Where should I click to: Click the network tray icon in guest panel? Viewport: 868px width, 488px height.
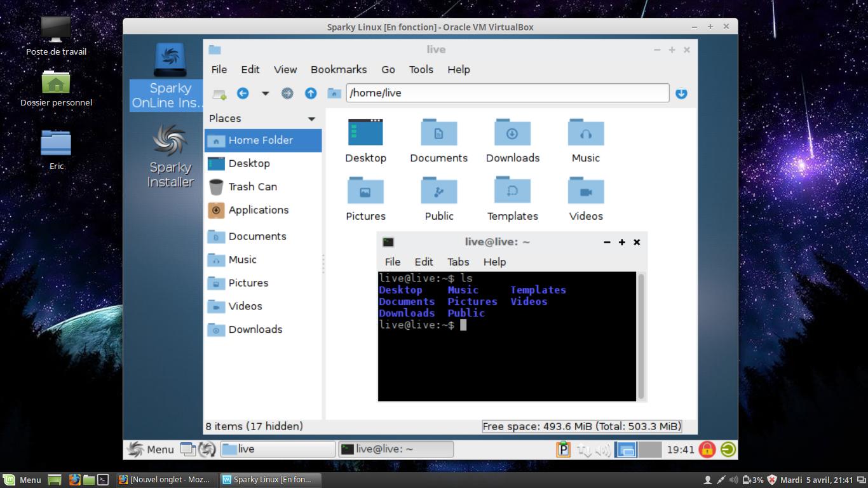click(x=584, y=450)
